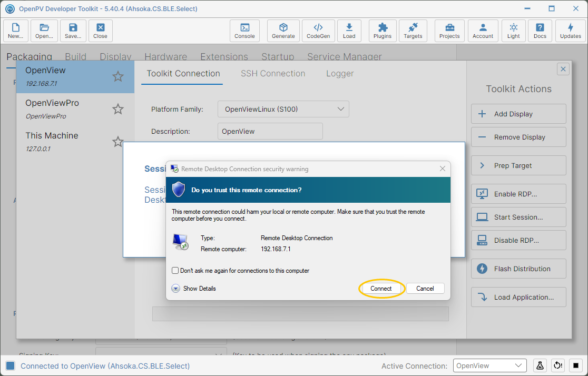This screenshot has width=588, height=376.
Task: Open the Hardware tab
Action: click(x=166, y=56)
